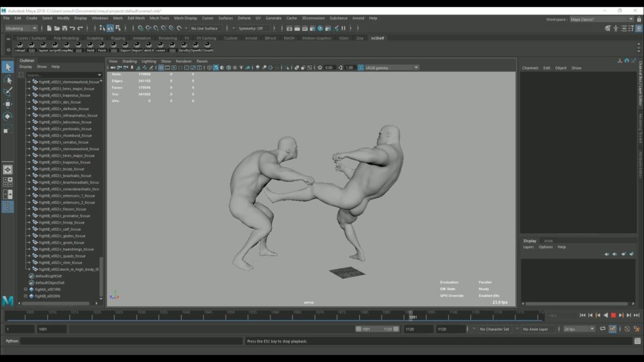644x362 pixels.
Task: Toggle select by hierarchy mode
Action: tap(103, 28)
